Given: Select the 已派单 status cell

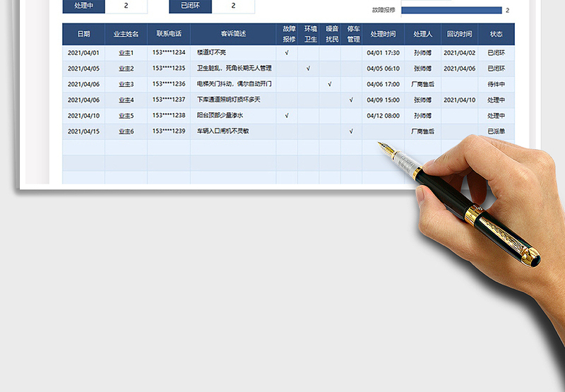Looking at the screenshot, I should coord(496,131).
